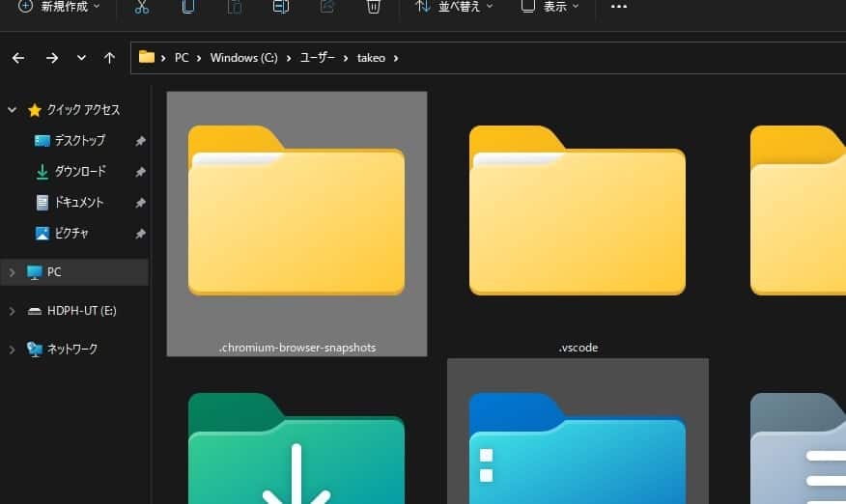Screen dimensions: 846x504
Task: Open ピクチャ in the sidebar
Action: [x=71, y=233]
